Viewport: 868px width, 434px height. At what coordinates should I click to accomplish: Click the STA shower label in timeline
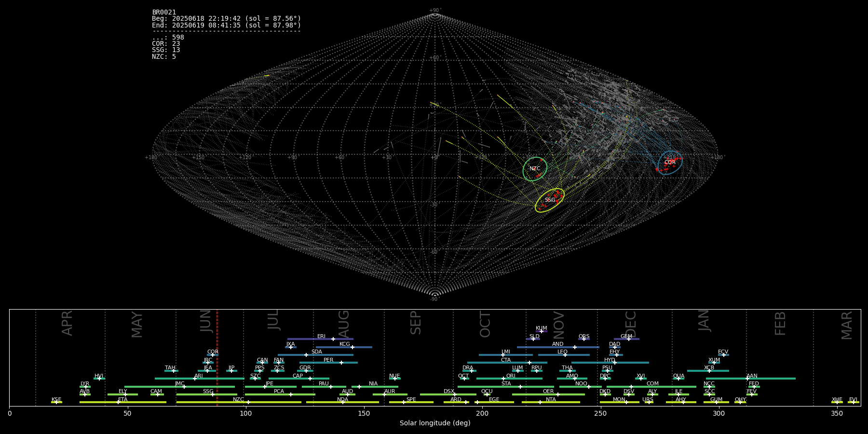coord(506,384)
